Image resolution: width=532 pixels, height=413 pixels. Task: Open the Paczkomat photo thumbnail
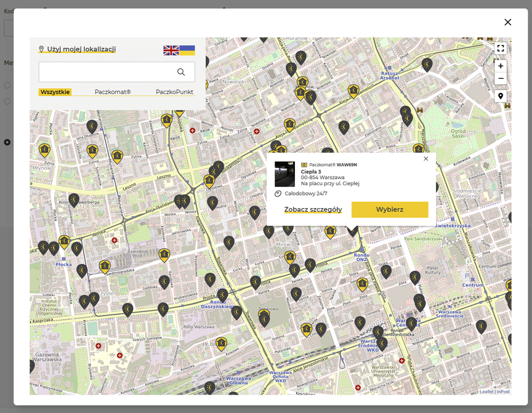coord(284,174)
